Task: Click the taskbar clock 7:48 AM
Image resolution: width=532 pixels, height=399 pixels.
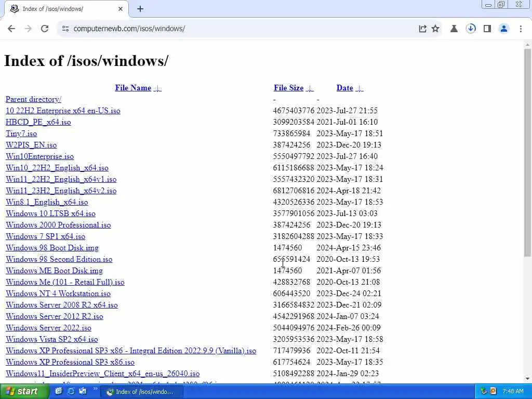Action: click(x=513, y=392)
